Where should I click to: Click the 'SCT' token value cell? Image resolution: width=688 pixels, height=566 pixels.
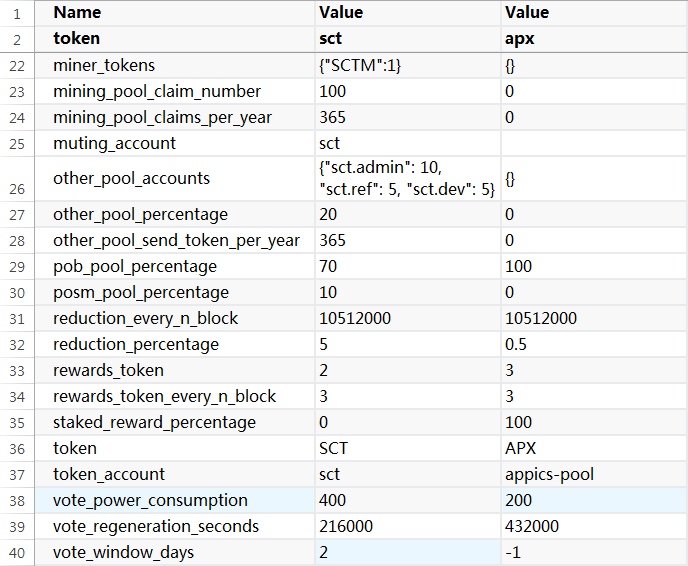pyautogui.click(x=408, y=448)
